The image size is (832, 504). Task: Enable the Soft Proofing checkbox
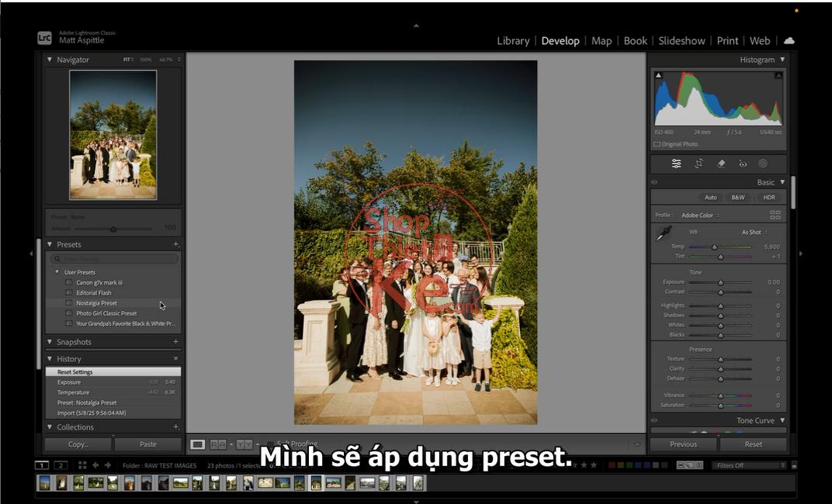pos(270,444)
